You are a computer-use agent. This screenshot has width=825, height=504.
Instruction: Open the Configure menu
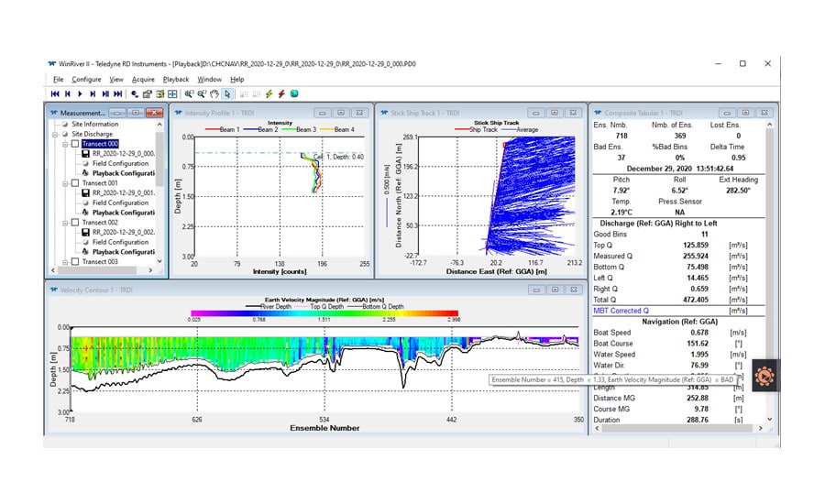[x=87, y=80]
